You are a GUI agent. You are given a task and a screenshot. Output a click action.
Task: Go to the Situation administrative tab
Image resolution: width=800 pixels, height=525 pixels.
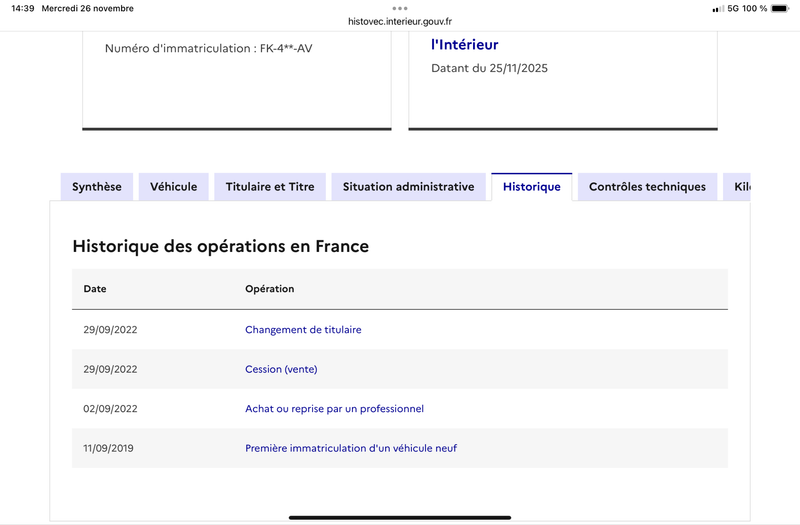(408, 187)
